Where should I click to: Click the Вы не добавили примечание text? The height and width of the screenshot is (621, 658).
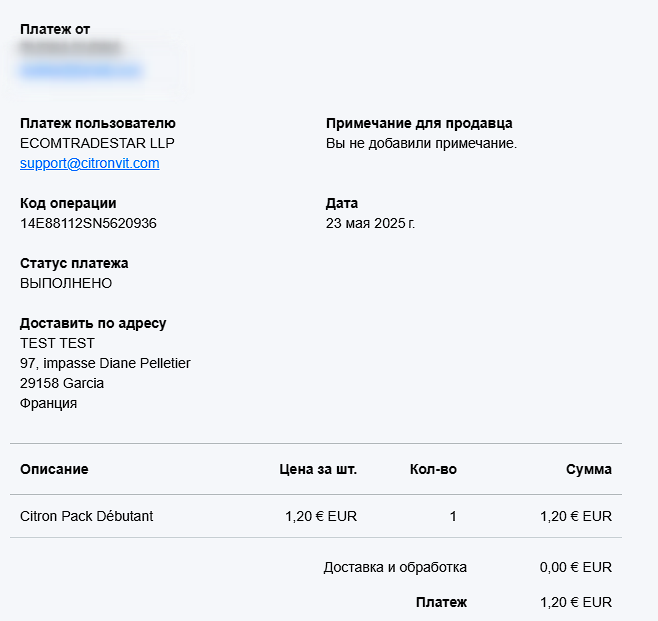[421, 144]
